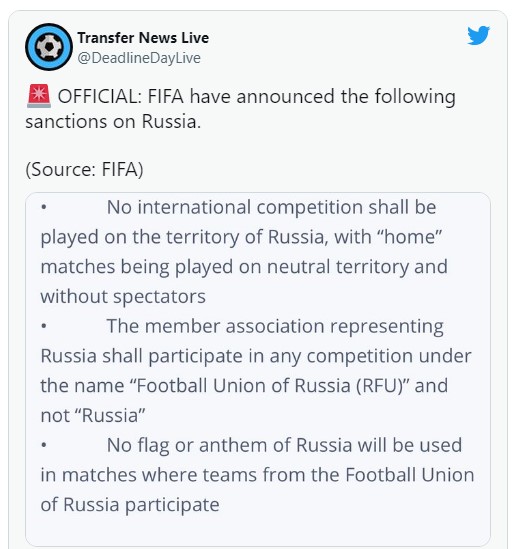Click "No international competition shall be" line
Image resolution: width=512 pixels, height=549 pixels.
tap(271, 207)
